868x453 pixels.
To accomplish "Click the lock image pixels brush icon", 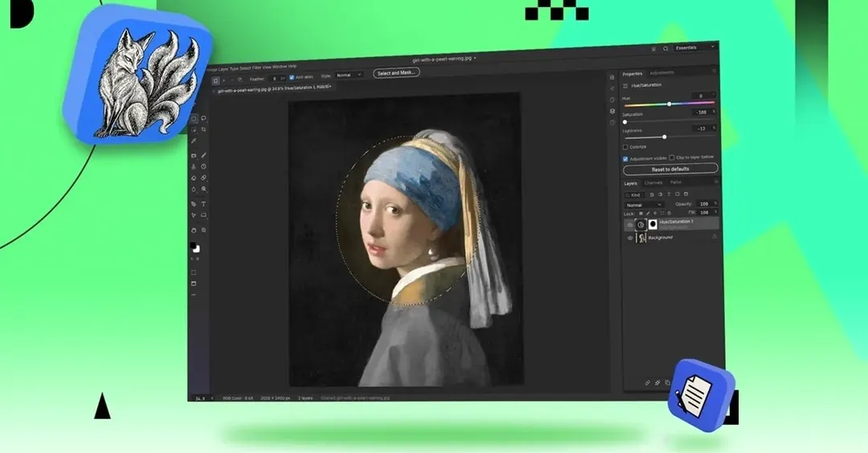I will (649, 213).
